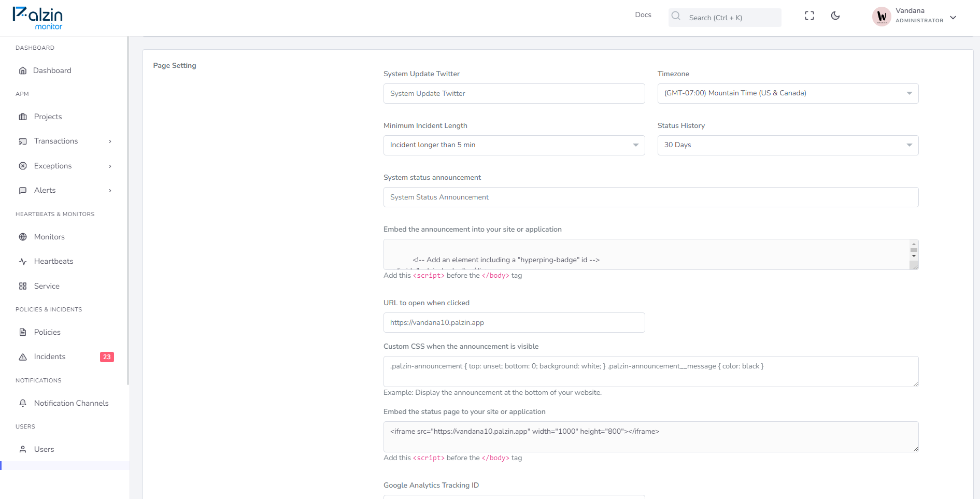This screenshot has width=980, height=499.
Task: Focus the Search (Ctrl + K) box
Action: click(725, 18)
